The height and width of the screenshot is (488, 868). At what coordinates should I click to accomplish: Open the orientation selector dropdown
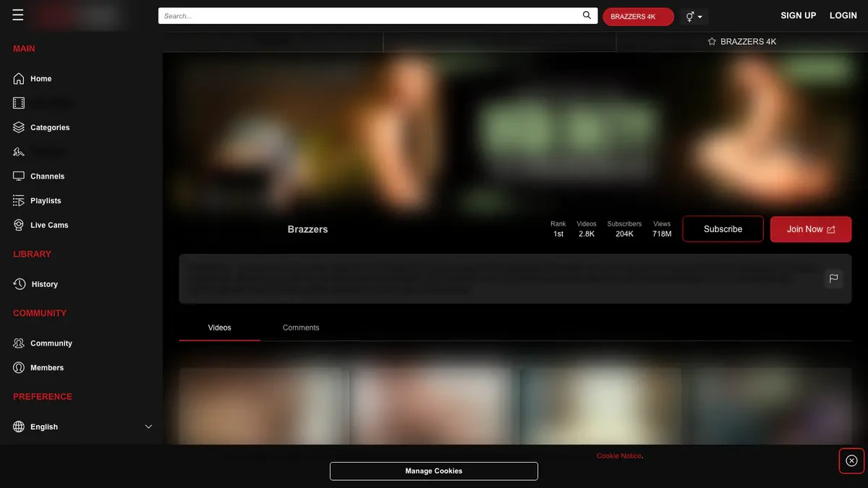[694, 16]
